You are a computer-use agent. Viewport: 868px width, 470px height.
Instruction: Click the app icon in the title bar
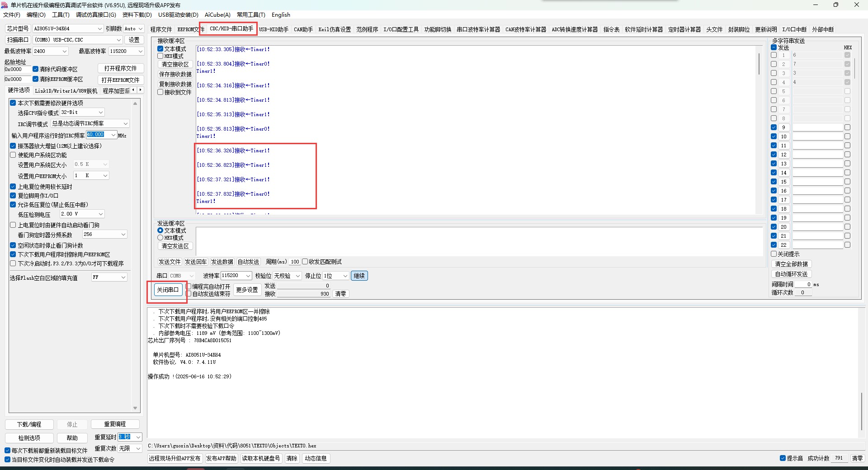coord(5,5)
